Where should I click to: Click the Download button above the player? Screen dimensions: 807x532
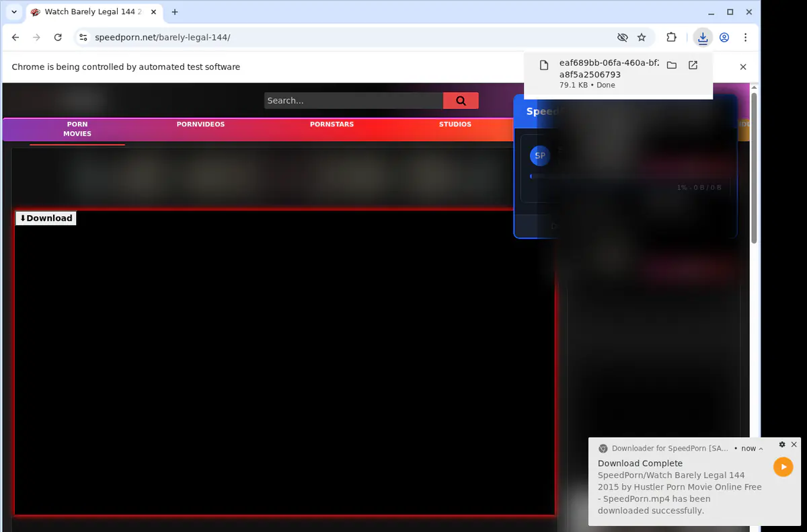click(x=46, y=218)
